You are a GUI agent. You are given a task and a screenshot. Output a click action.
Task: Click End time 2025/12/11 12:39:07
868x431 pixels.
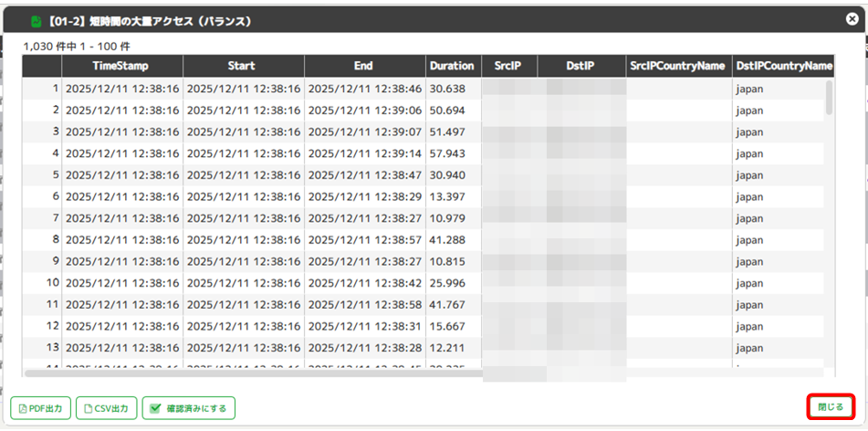365,131
